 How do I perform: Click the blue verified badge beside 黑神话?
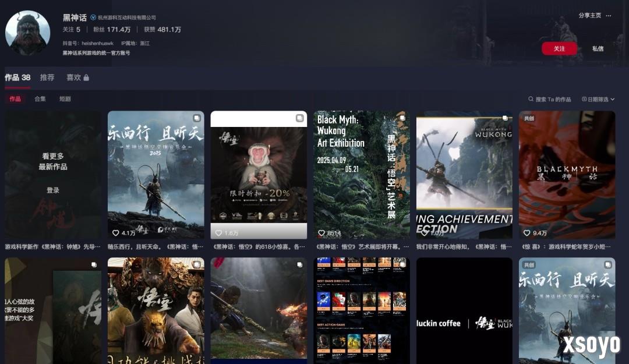(x=93, y=17)
